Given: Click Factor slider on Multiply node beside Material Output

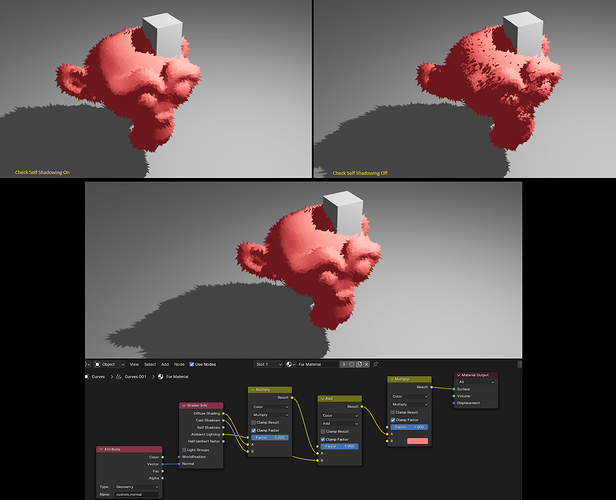Looking at the screenshot, I should coord(409,427).
